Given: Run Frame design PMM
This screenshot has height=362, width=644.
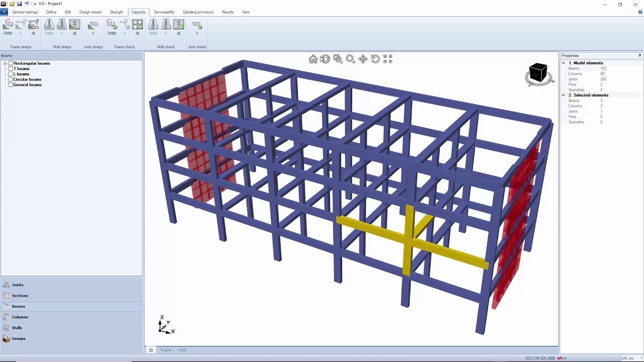Looking at the screenshot, I should [x=8, y=28].
